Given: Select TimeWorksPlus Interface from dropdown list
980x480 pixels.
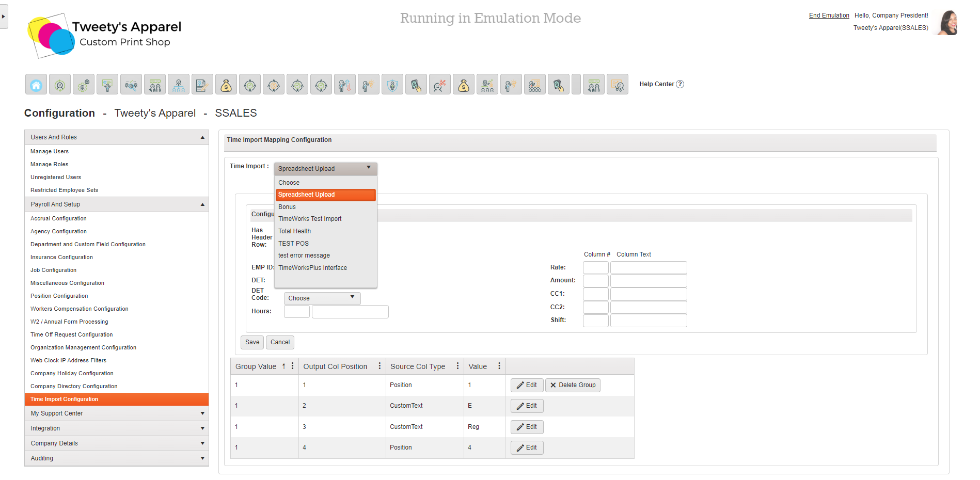Looking at the screenshot, I should (312, 268).
